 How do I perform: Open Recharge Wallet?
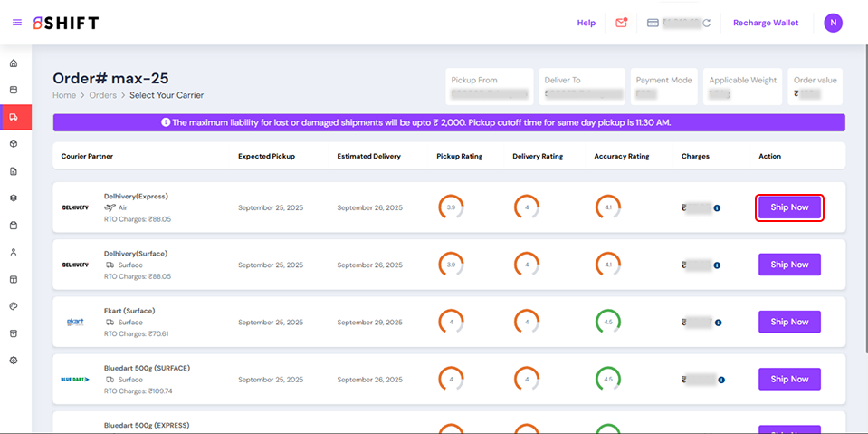pyautogui.click(x=766, y=23)
